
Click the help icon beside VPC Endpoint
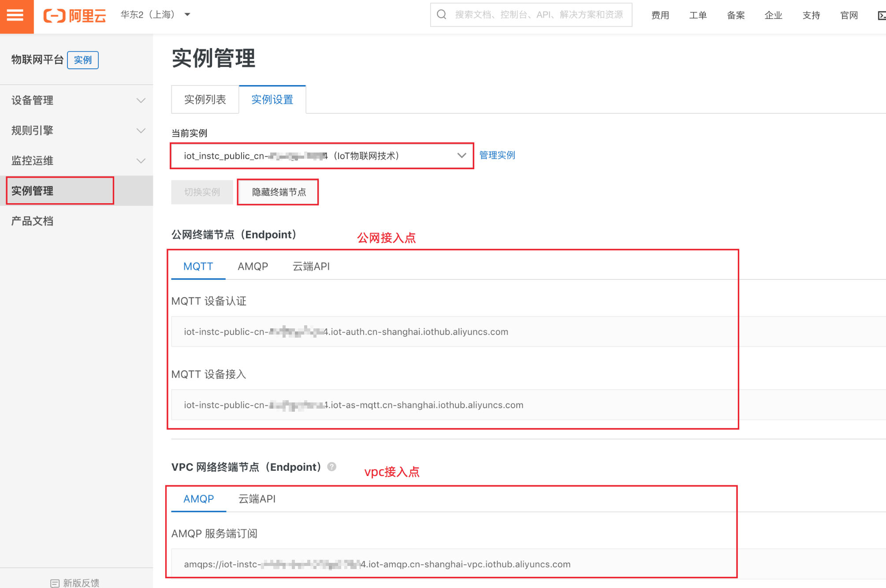point(332,467)
